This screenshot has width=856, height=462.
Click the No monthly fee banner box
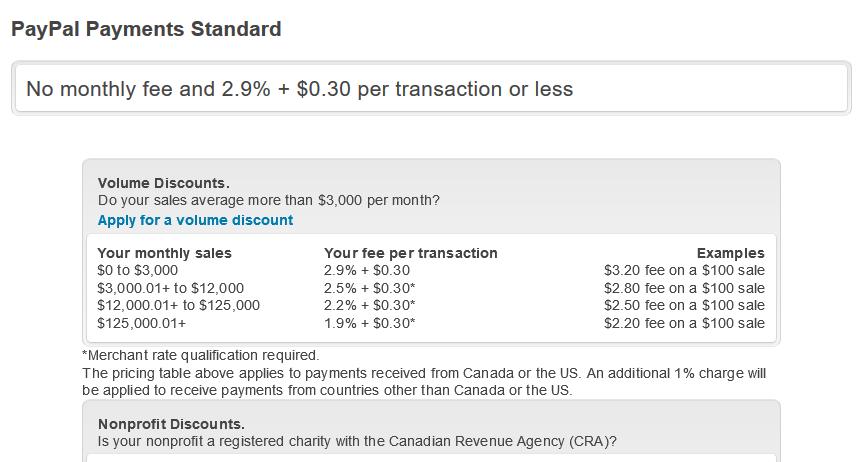431,88
